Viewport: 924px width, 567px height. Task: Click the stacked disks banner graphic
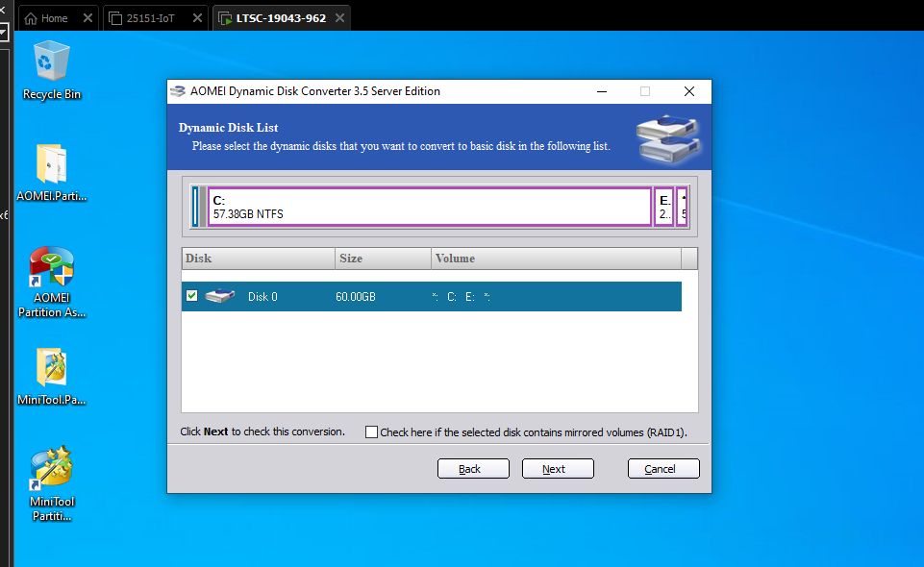pos(667,139)
